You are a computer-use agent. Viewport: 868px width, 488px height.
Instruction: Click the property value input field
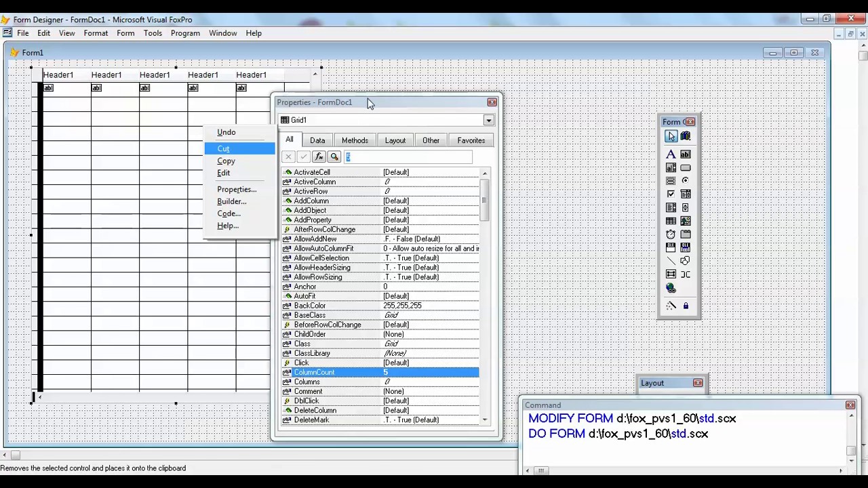408,157
